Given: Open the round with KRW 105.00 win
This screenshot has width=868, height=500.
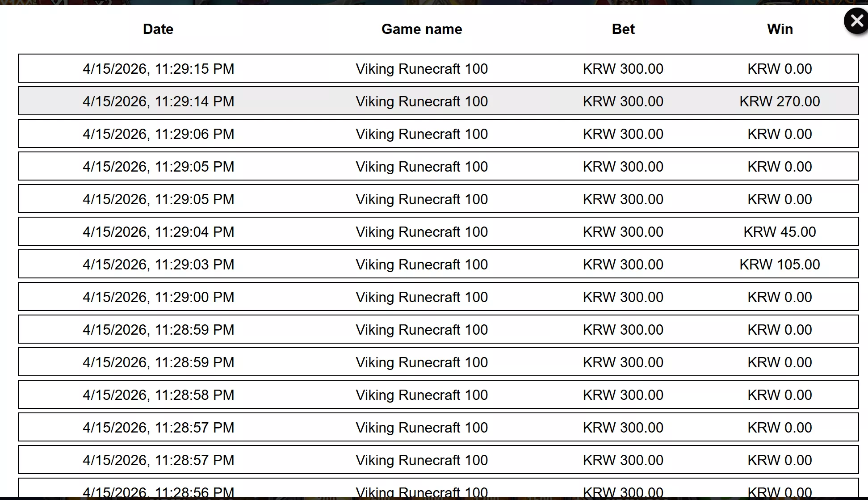Looking at the screenshot, I should pos(438,264).
